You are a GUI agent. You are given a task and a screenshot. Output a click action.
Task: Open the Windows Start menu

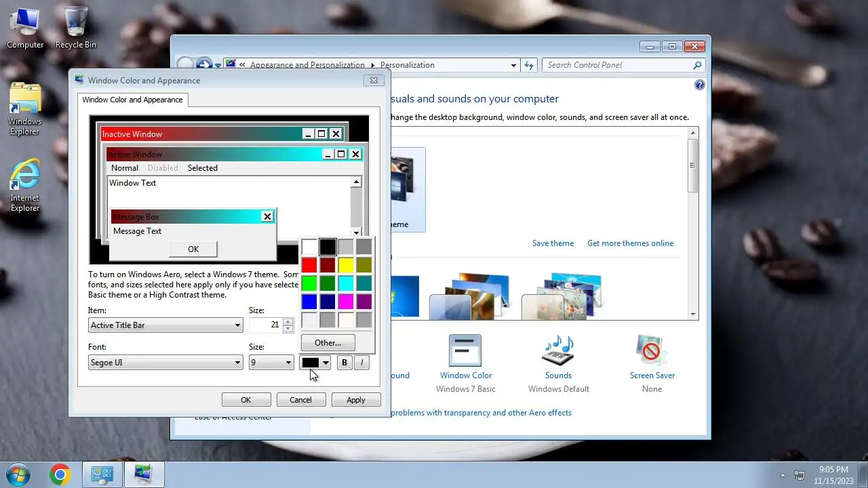click(18, 474)
